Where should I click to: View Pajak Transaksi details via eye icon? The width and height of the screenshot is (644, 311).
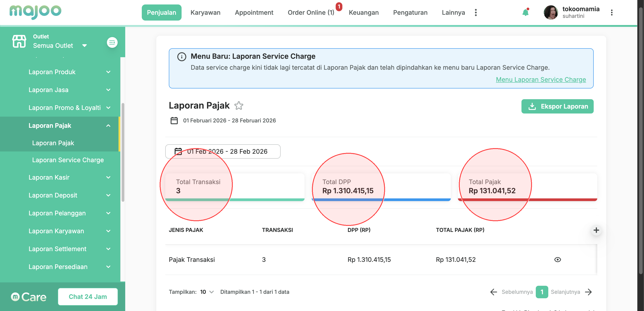[x=557, y=260]
